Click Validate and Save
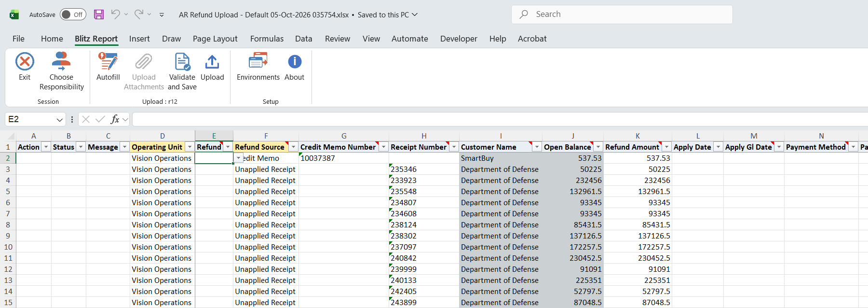Screen dimensions: 868x308 (182, 71)
